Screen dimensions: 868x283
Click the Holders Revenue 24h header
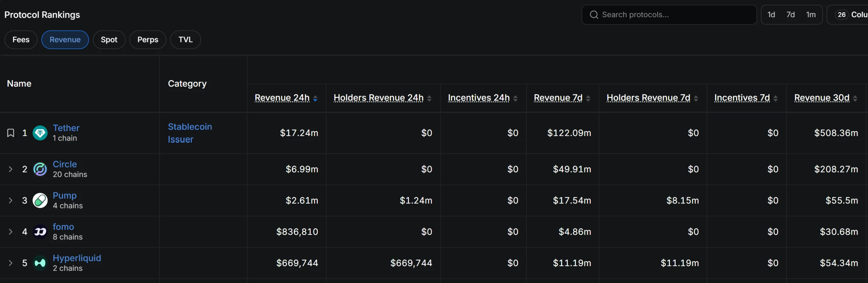(x=378, y=98)
